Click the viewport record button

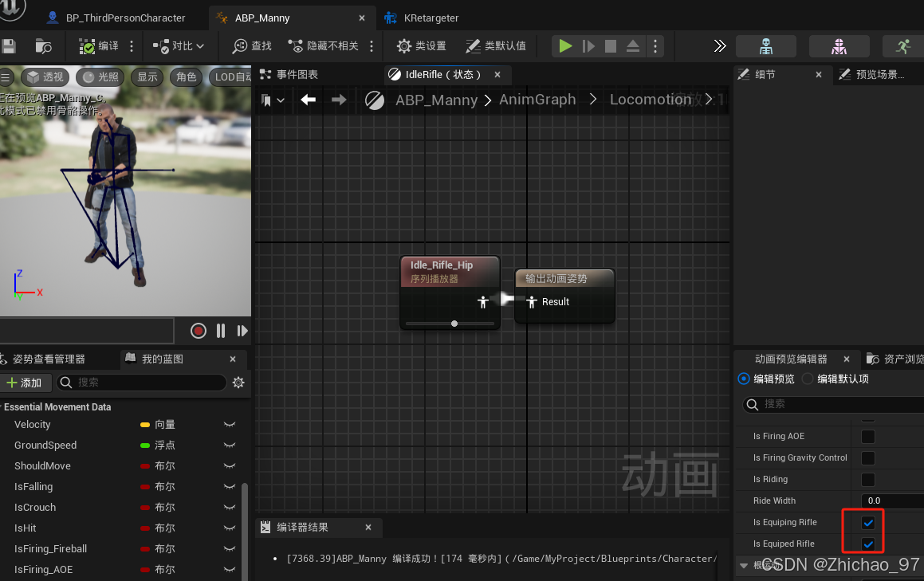coord(199,331)
